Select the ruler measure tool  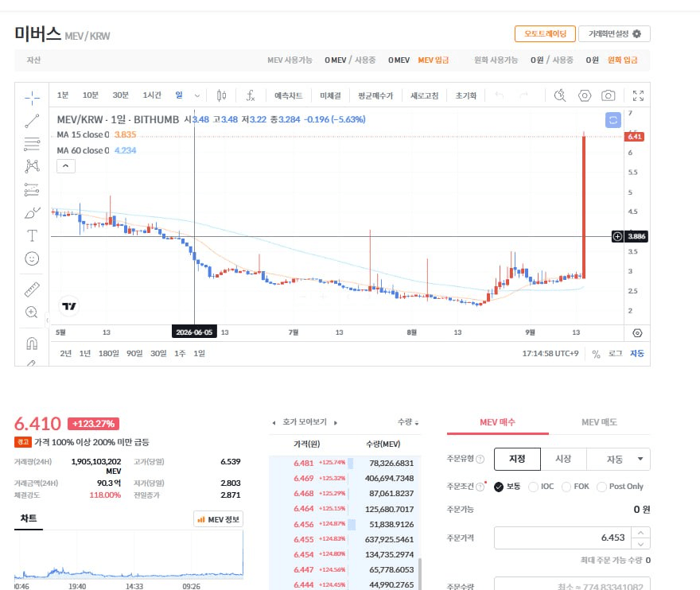[x=32, y=289]
